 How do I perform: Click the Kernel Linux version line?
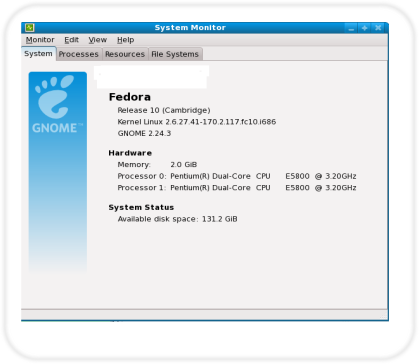[197, 122]
